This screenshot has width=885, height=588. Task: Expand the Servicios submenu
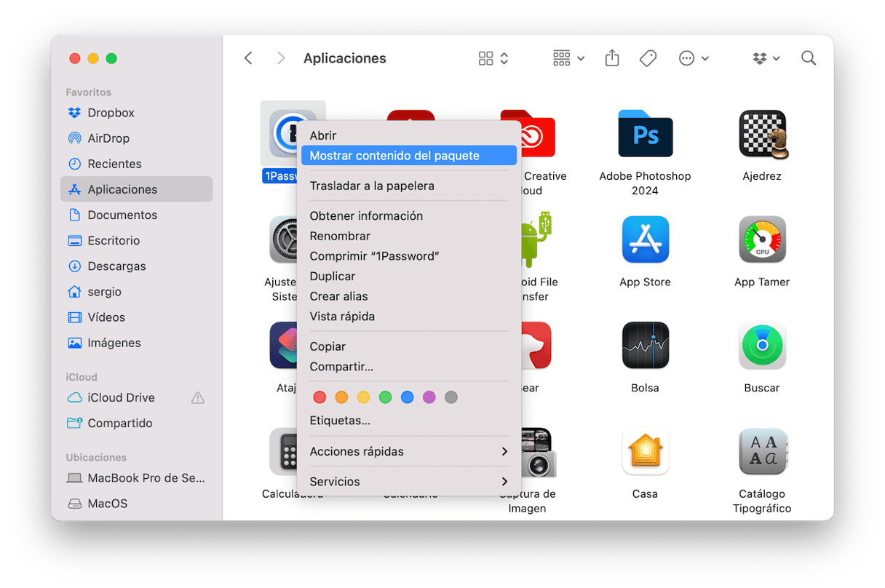[408, 482]
